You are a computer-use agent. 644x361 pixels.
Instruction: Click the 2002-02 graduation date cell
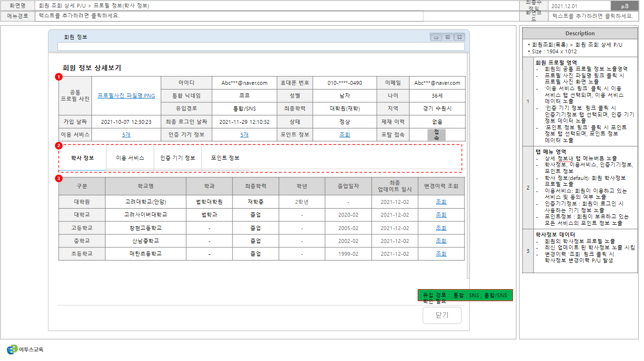point(348,241)
